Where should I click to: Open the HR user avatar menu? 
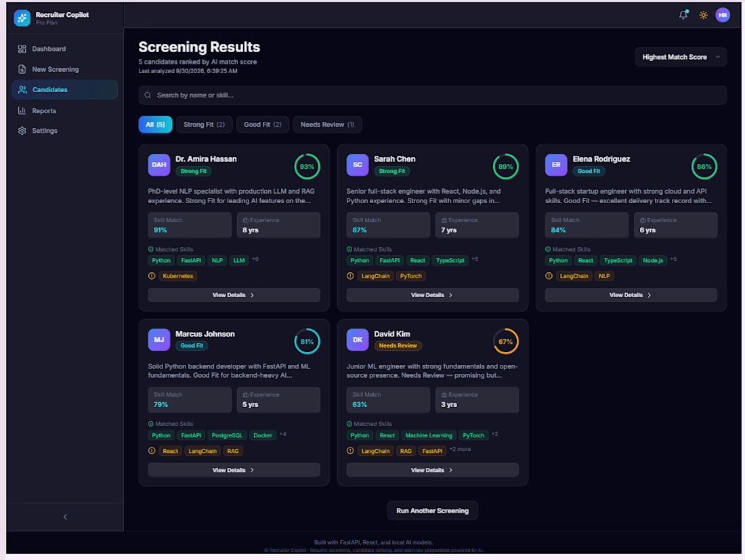coord(723,15)
